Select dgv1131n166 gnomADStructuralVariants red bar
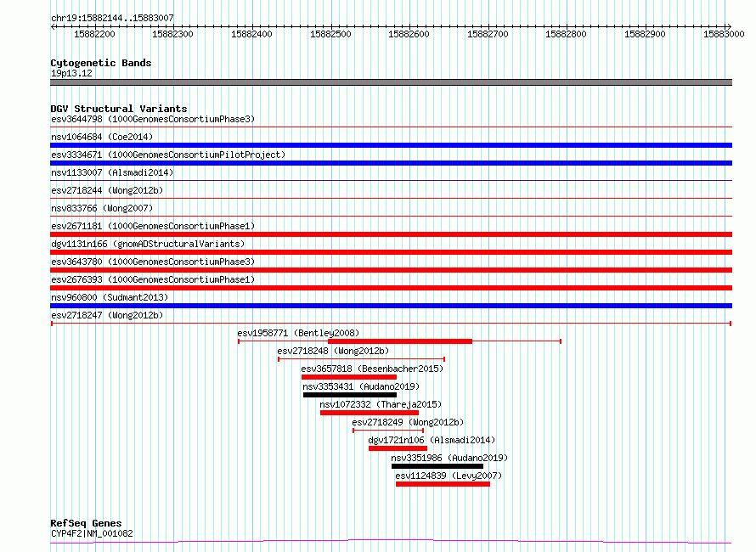The image size is (756, 552). click(x=391, y=252)
